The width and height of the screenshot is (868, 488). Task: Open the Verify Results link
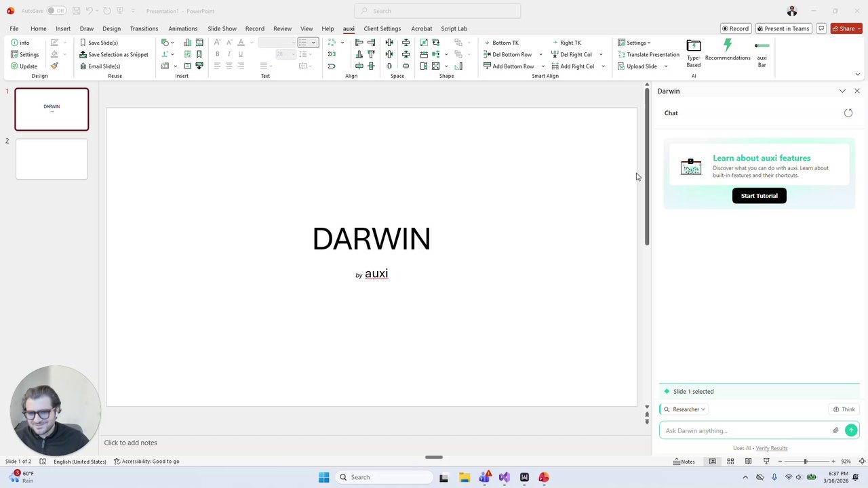771,448
